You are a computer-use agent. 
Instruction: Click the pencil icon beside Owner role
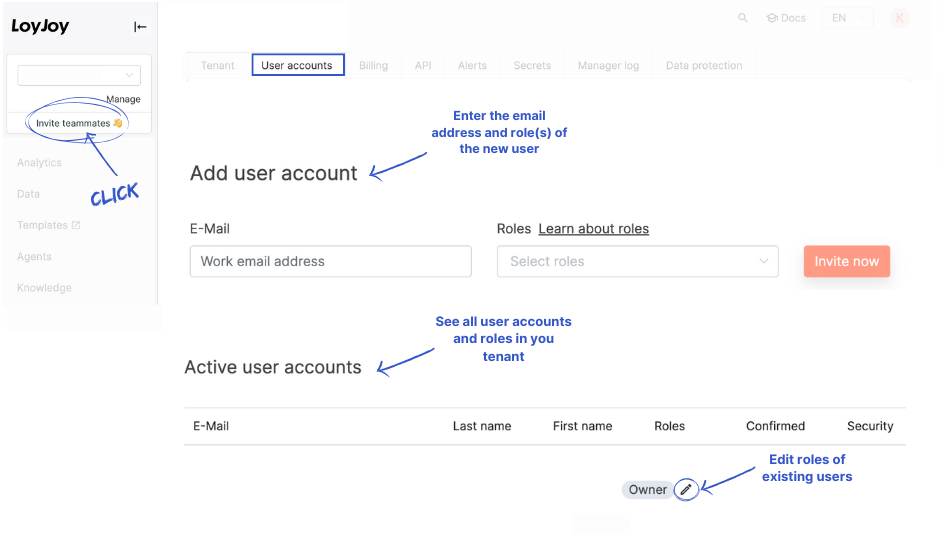click(685, 489)
